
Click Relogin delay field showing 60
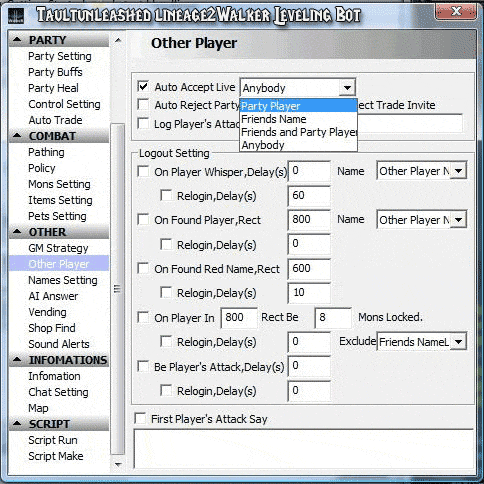(x=309, y=195)
